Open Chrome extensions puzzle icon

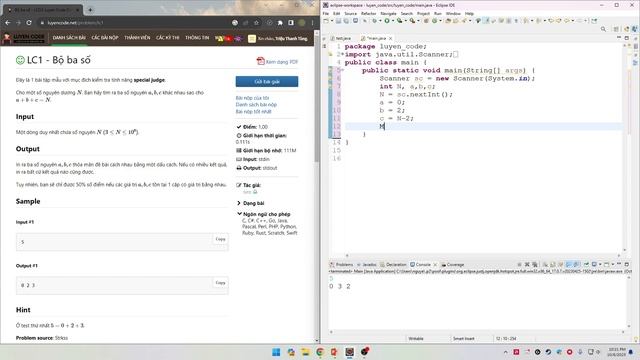click(280, 23)
